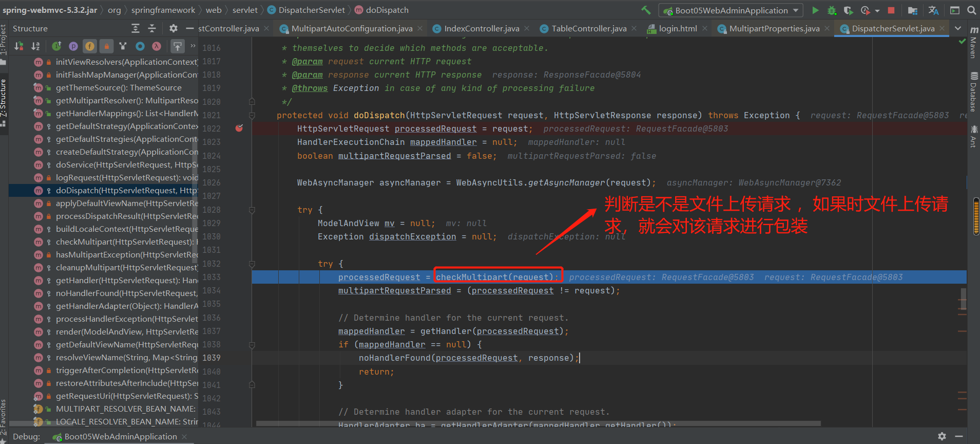
Task: Start debugging with the bug icon
Action: click(x=832, y=10)
